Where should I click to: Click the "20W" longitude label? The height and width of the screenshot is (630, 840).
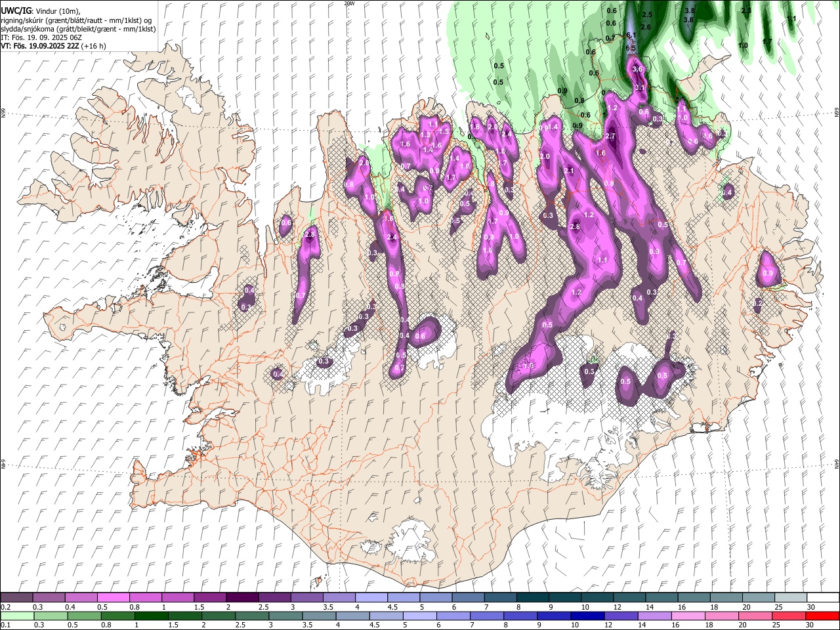(348, 3)
